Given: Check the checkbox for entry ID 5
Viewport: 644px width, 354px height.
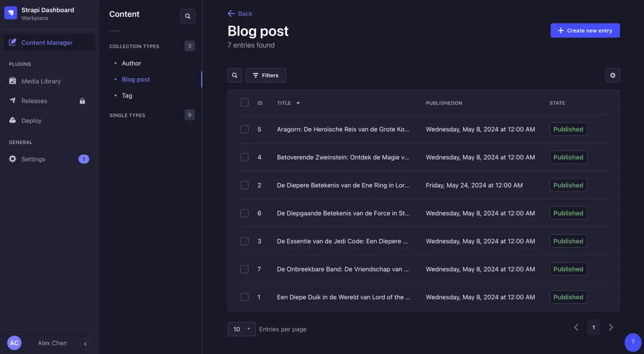Looking at the screenshot, I should pos(244,129).
